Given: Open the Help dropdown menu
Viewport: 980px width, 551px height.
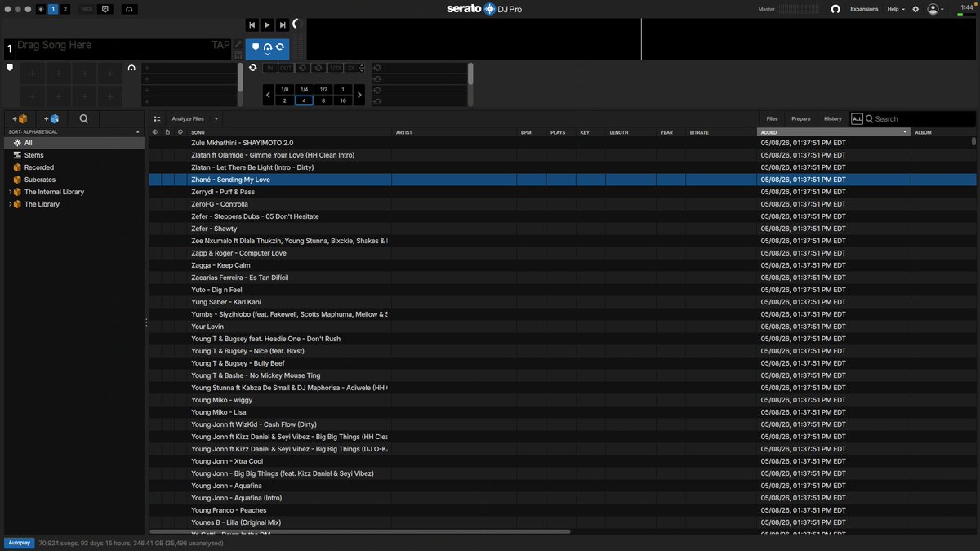Looking at the screenshot, I should [x=896, y=9].
